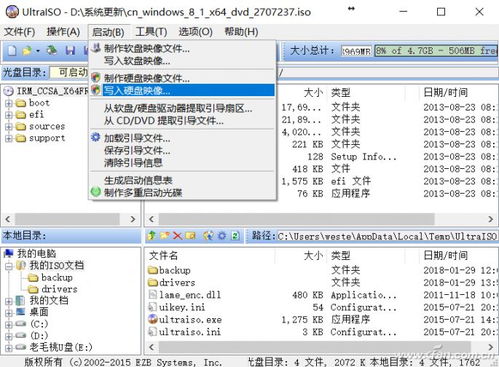Image resolution: width=499 pixels, height=367 pixels.
Task: Click the new folder icon in the local toolbar
Action: [x=165, y=236]
